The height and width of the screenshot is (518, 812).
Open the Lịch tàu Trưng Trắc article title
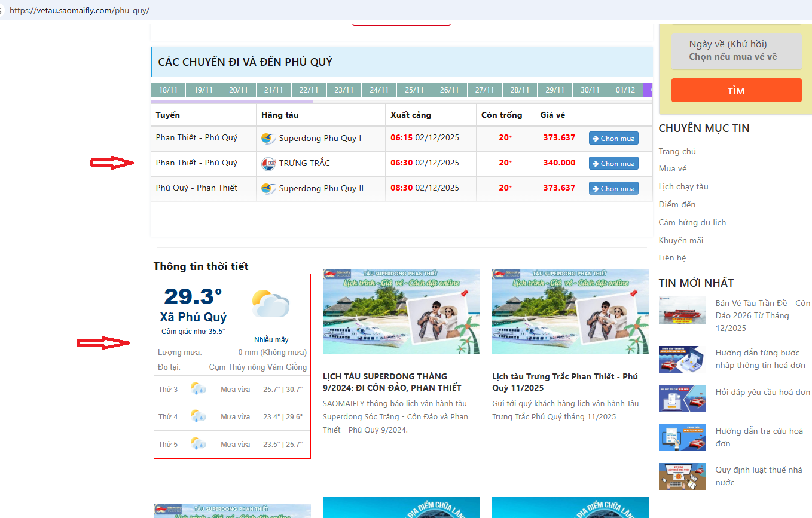click(x=564, y=382)
